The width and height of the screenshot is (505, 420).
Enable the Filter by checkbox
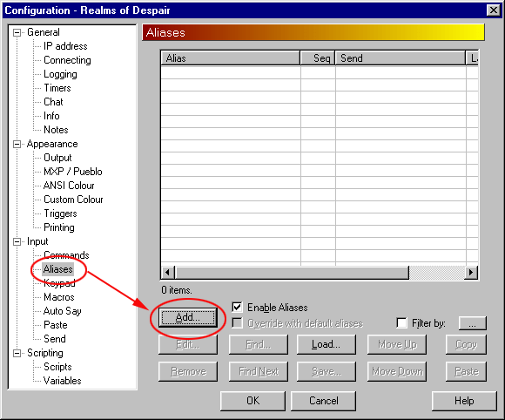[x=401, y=322]
